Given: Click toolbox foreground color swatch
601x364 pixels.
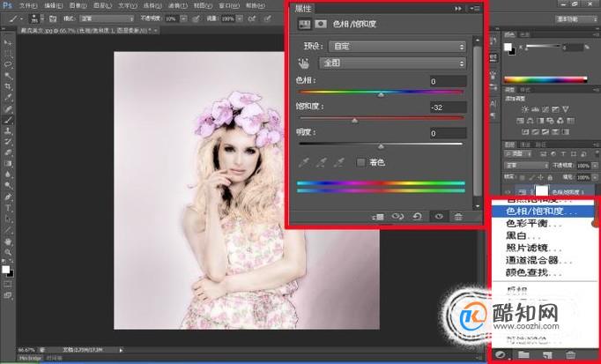Looking at the screenshot, I should pos(6,270).
